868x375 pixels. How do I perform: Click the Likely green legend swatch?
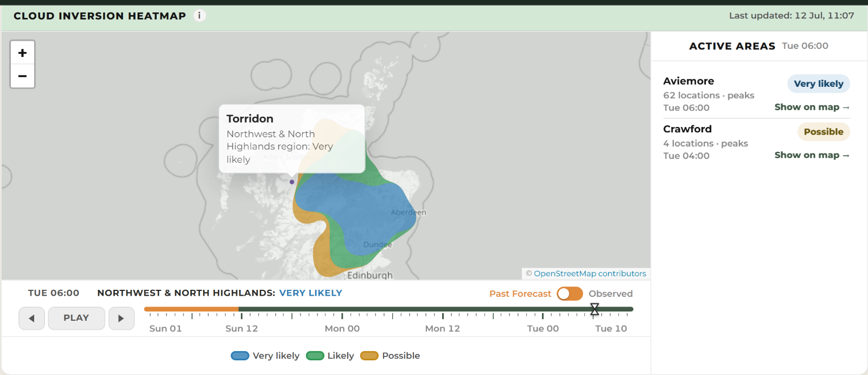click(315, 356)
